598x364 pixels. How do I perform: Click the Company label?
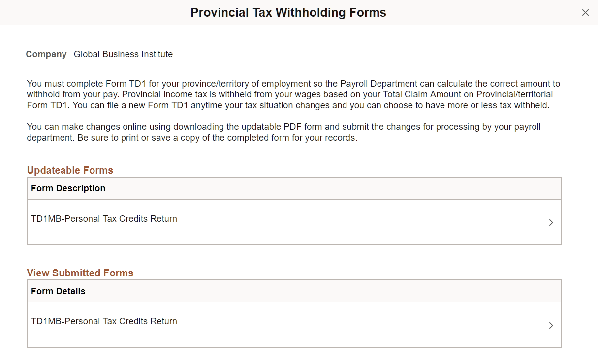(46, 54)
